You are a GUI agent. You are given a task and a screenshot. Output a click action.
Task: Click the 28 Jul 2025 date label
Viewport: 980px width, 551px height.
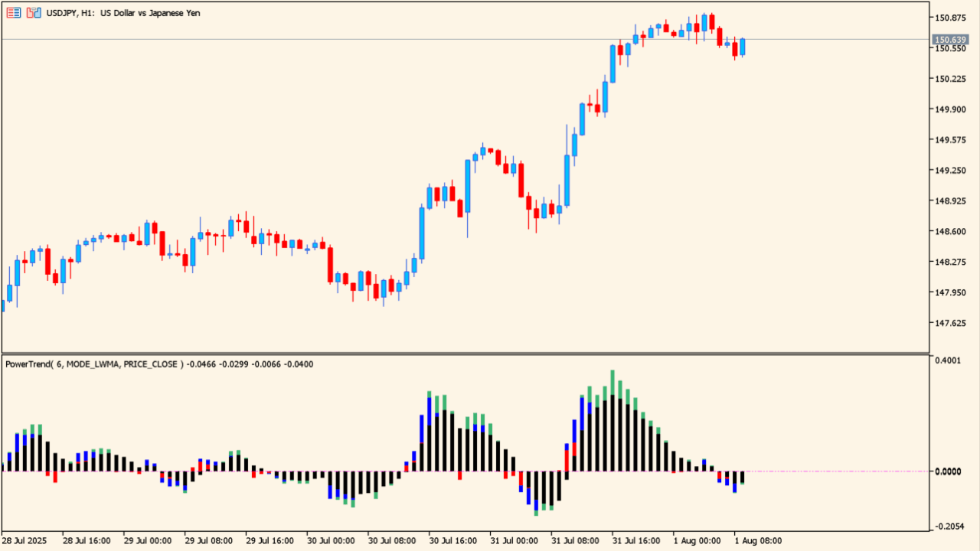click(24, 540)
